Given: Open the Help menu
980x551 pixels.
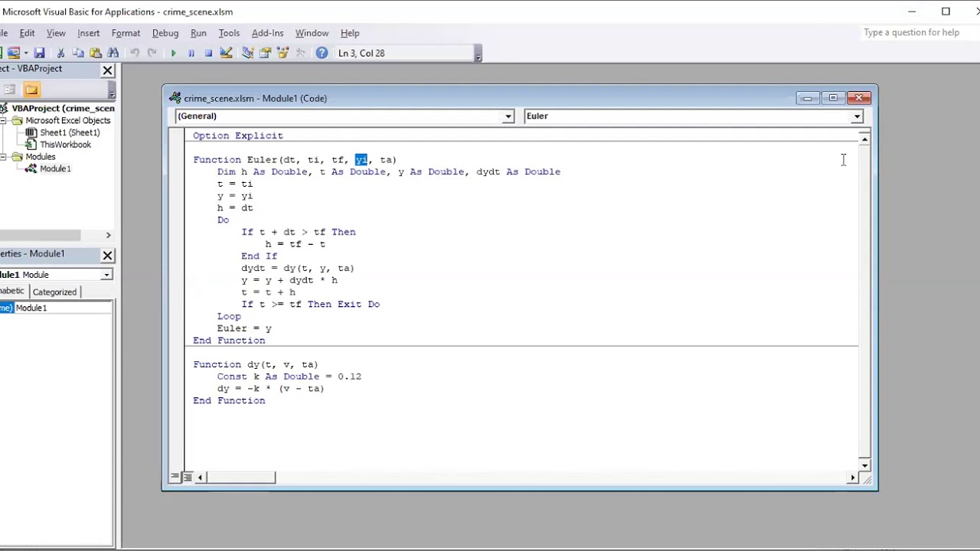Looking at the screenshot, I should 350,33.
